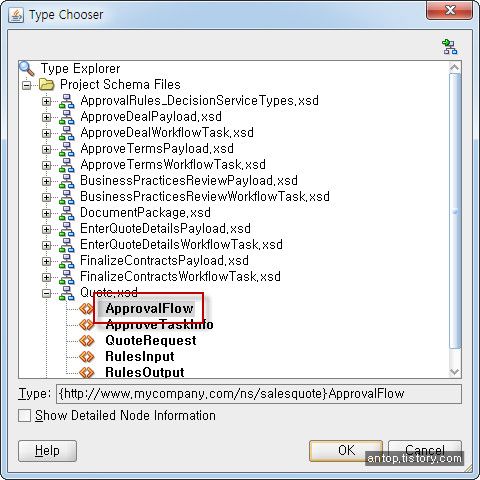
Task: Expand the ApproveTermsWorkflowTask.xsd node
Action: 46,165
